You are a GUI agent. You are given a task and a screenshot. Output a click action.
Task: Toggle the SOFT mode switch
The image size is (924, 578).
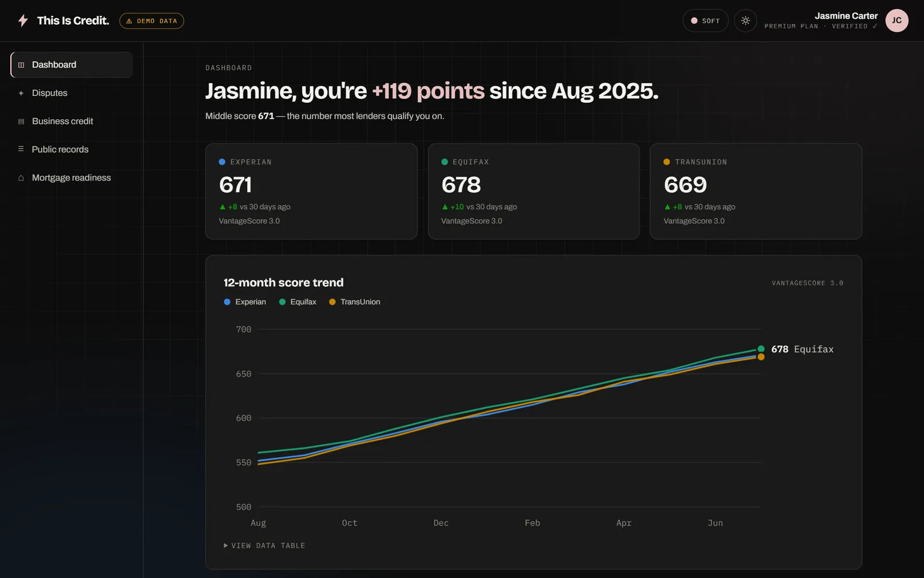(705, 21)
